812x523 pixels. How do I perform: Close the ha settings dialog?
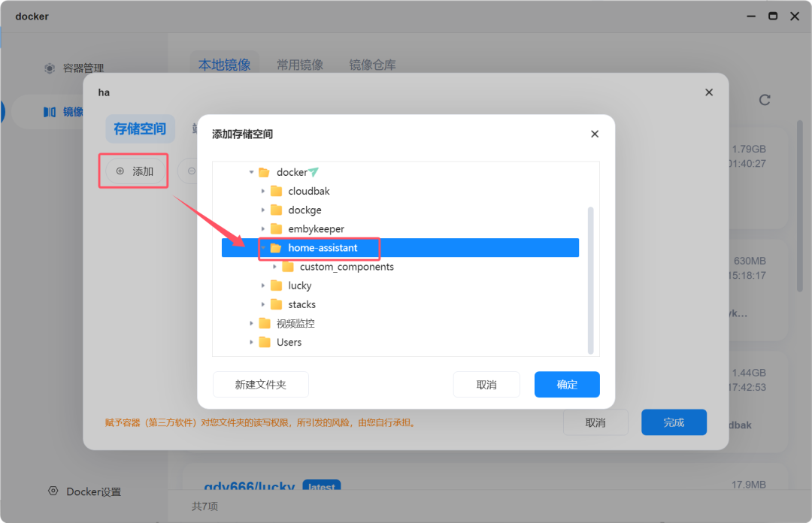[709, 92]
